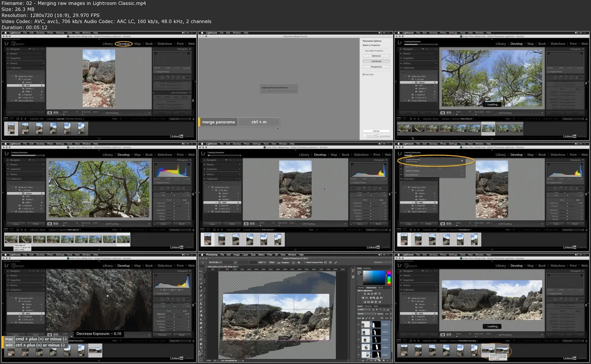Image resolution: width=591 pixels, height=364 pixels.
Task: Pick the Quick Selection tool in Photoshop
Action: (201, 283)
